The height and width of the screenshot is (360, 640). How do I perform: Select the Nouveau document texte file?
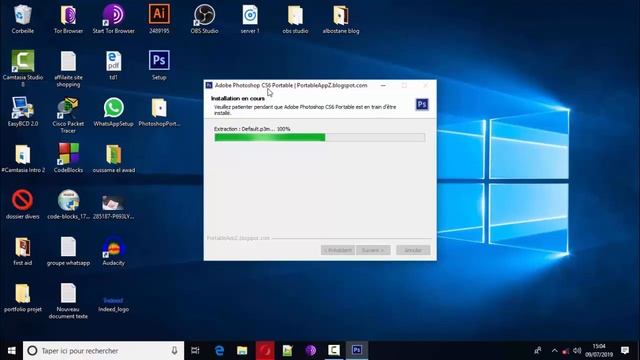(68, 300)
